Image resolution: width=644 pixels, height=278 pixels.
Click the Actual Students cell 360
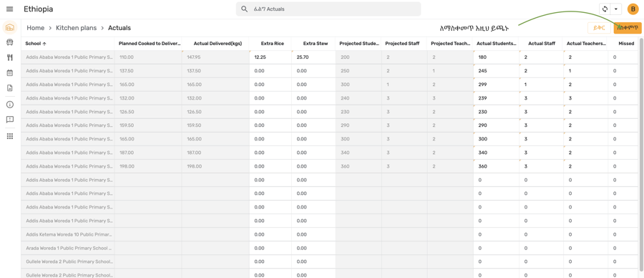click(496, 166)
